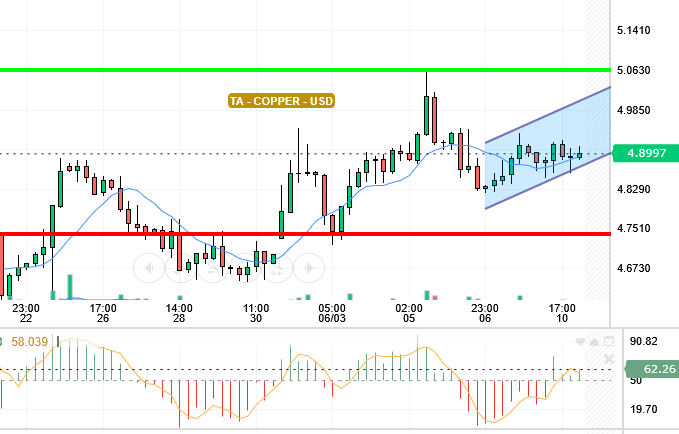The width and height of the screenshot is (679, 434).
Task: Click indicator scale label 90.82
Action: pyautogui.click(x=643, y=341)
